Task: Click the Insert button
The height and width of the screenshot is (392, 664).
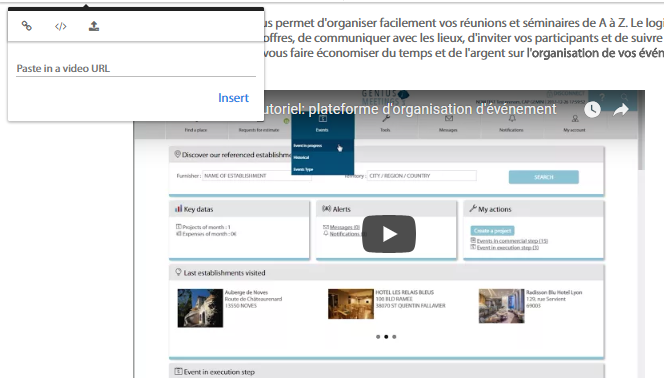Action: [233, 98]
